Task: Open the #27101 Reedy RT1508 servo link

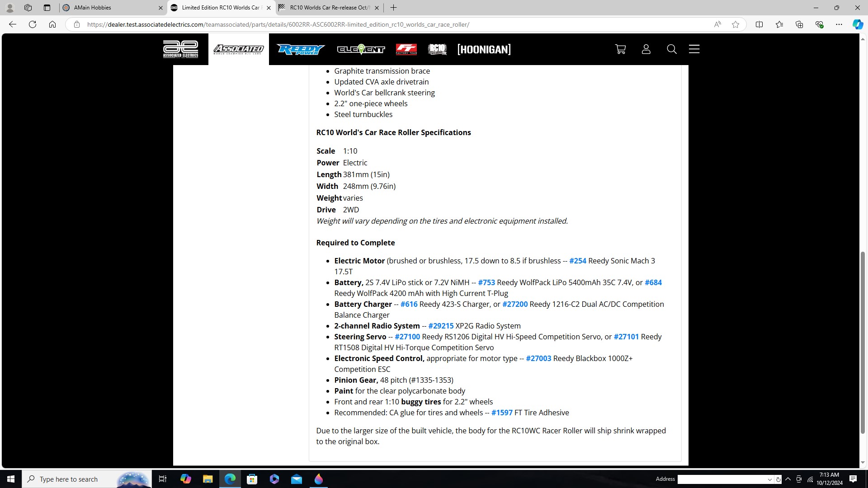Action: point(627,337)
